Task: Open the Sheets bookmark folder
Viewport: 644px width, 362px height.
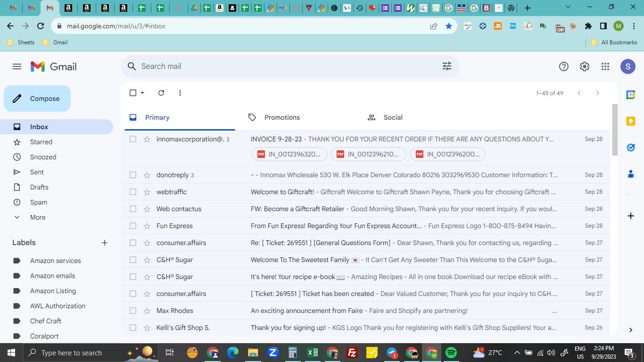Action: pyautogui.click(x=21, y=42)
